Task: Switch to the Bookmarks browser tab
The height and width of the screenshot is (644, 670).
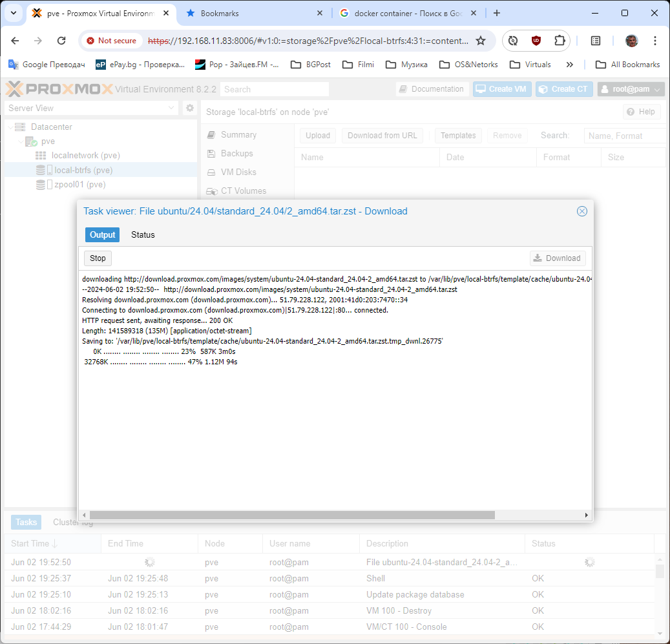Action: [255, 13]
